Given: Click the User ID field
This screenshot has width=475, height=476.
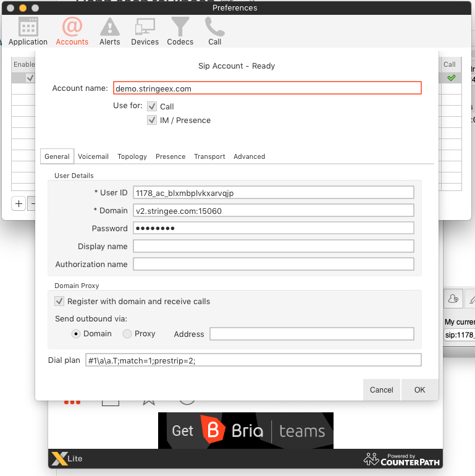Looking at the screenshot, I should coord(274,192).
